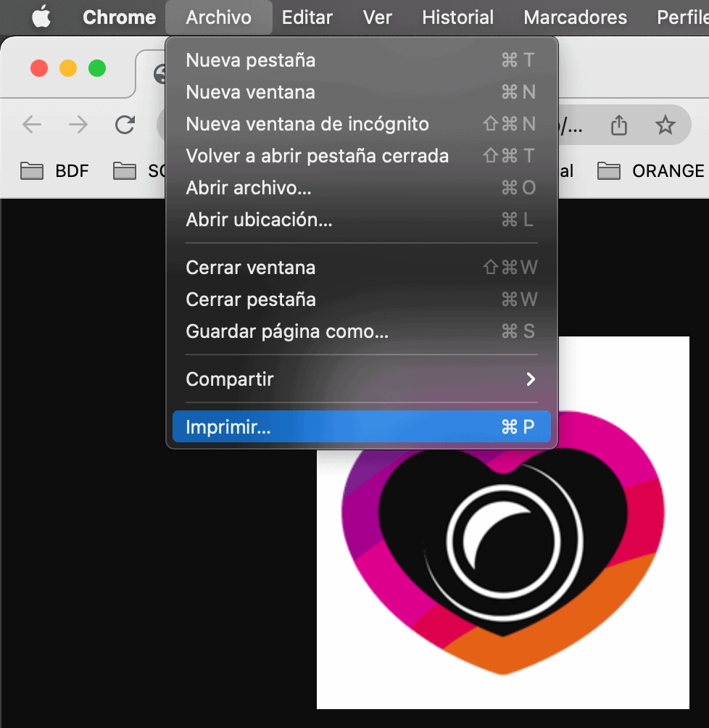
Task: Reload the page
Action: coord(125,125)
